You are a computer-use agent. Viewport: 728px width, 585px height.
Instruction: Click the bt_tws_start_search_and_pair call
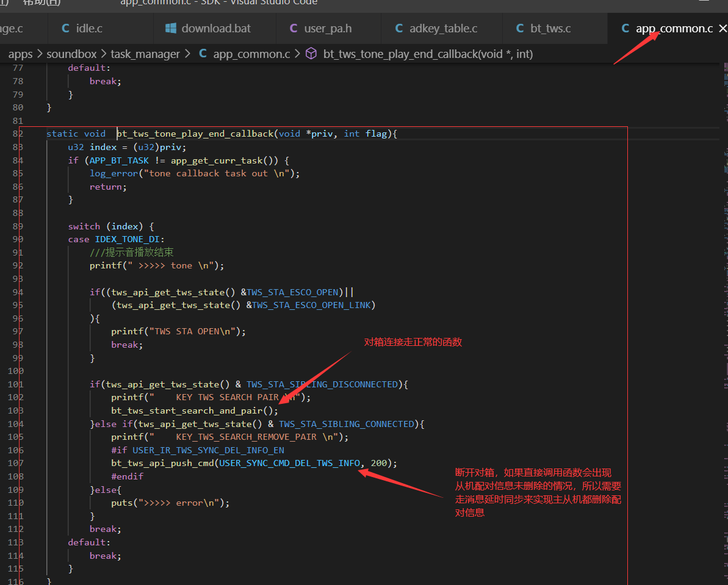click(187, 411)
